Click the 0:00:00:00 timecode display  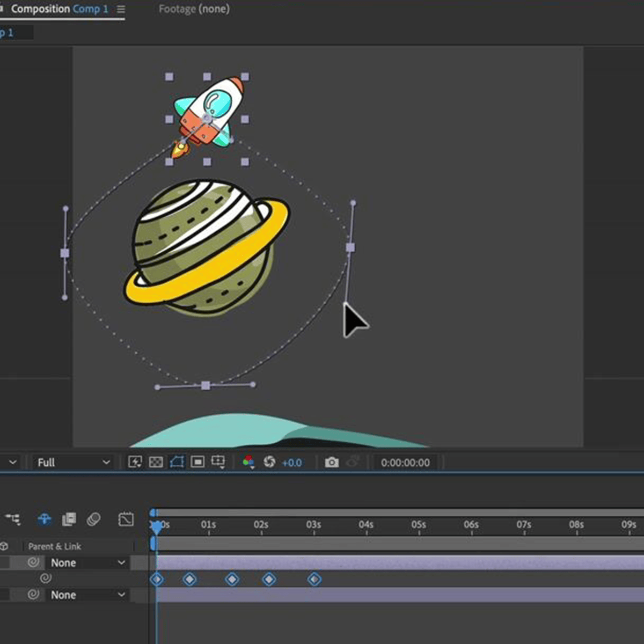(405, 462)
